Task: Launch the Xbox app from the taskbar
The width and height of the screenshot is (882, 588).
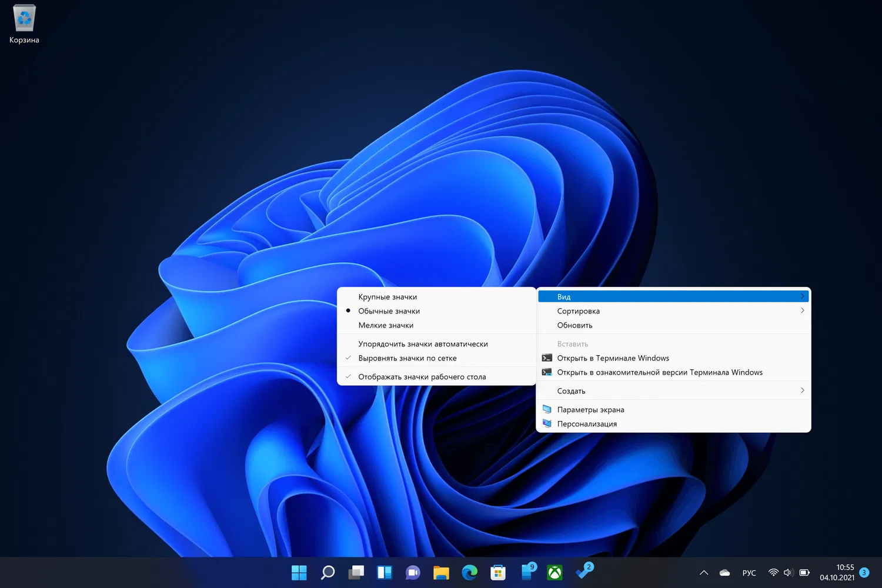Action: (x=554, y=573)
